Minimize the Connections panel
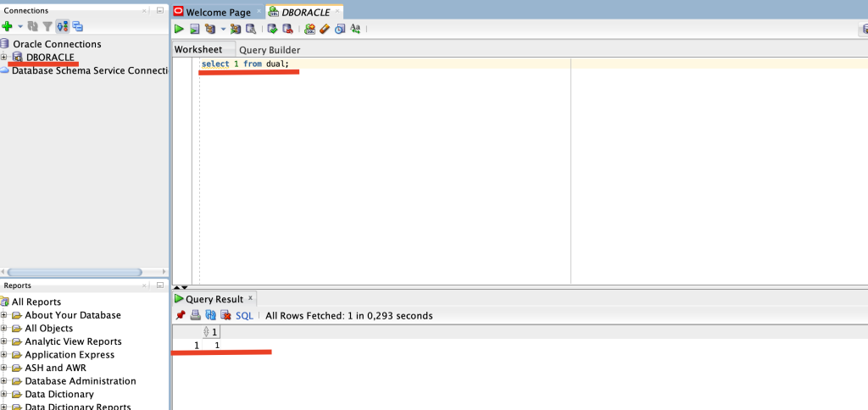 pos(159,10)
